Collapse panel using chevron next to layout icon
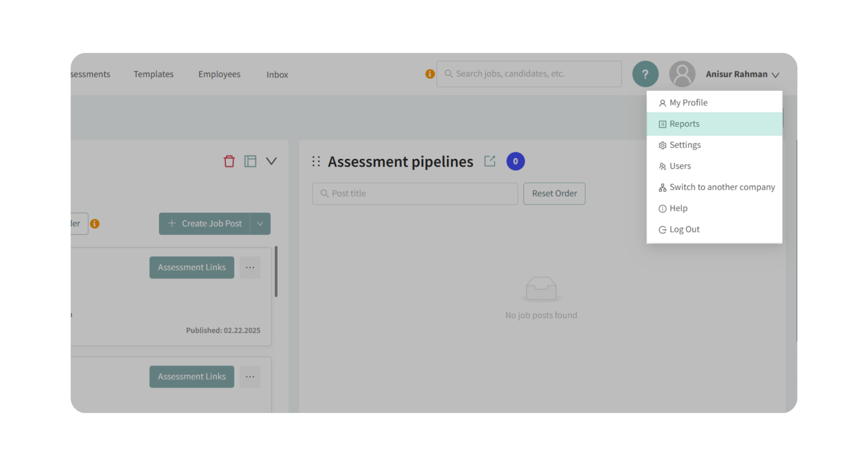Screen dimensions: 868x466 [x=271, y=161]
